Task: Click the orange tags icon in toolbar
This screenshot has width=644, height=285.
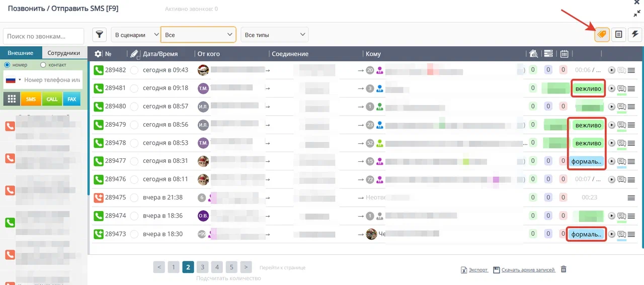Action: (x=602, y=34)
